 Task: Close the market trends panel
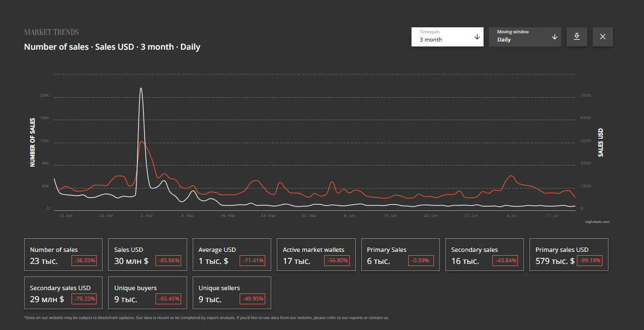[x=603, y=37]
